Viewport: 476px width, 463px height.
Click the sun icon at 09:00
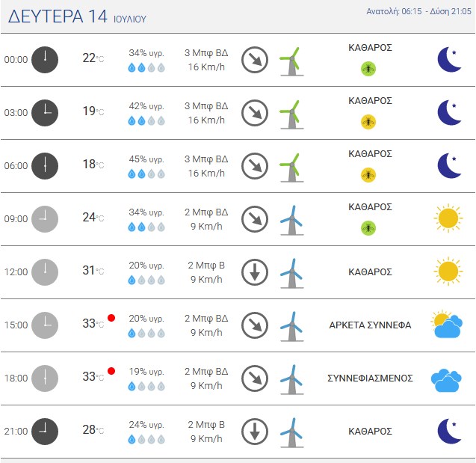pyautogui.click(x=448, y=218)
